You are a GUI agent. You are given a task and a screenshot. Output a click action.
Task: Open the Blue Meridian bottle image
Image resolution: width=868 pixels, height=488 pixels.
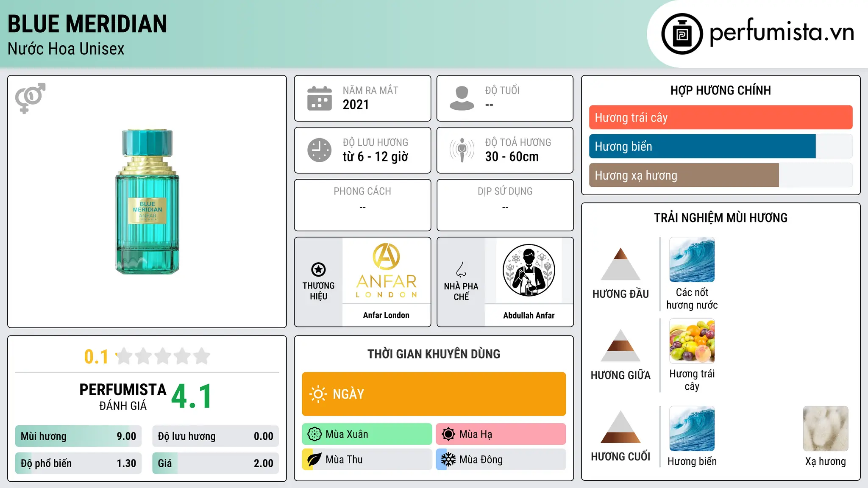click(x=147, y=202)
